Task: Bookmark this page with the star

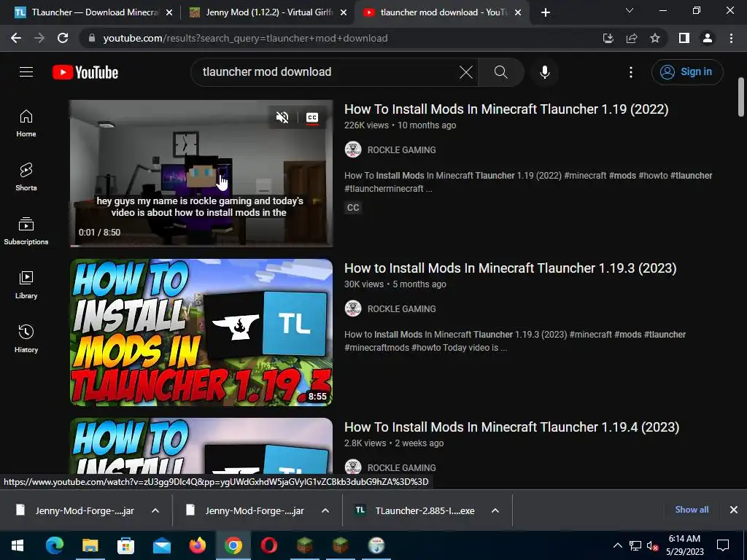Action: pos(655,38)
